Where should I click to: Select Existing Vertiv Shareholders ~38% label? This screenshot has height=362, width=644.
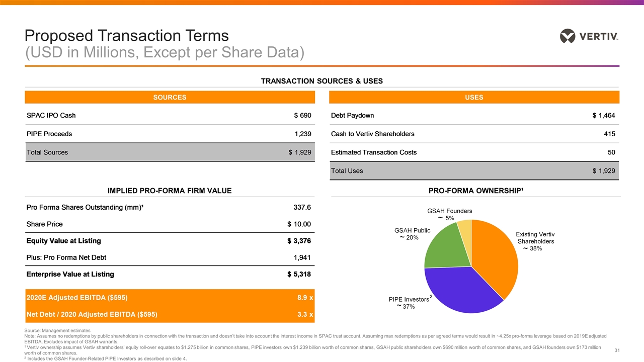point(535,241)
